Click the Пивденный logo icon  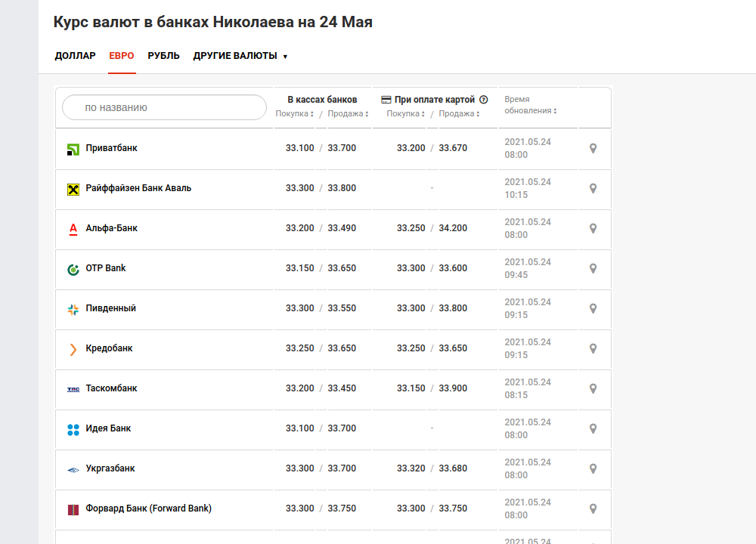(x=73, y=310)
